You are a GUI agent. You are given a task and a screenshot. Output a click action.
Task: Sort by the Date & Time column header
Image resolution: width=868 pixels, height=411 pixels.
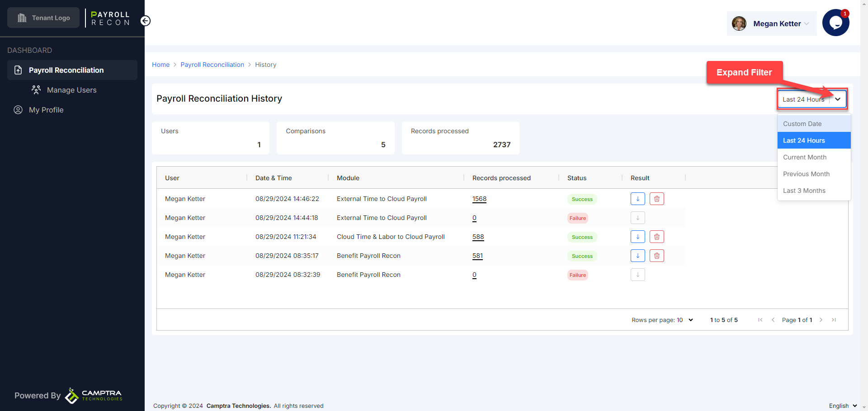(274, 178)
